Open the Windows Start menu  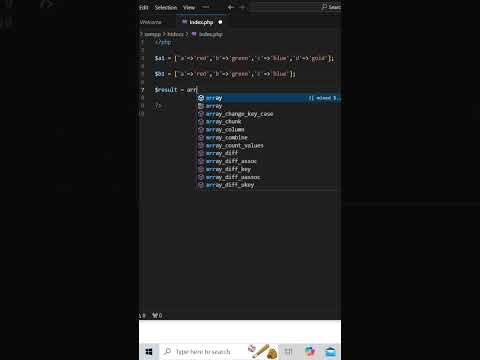149,352
